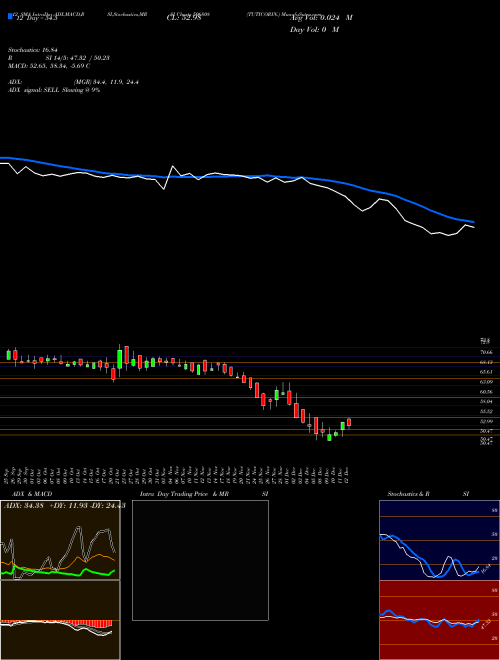Click the end of the blue SMA line
The height and width of the screenshot is (660, 500).
coord(473,222)
